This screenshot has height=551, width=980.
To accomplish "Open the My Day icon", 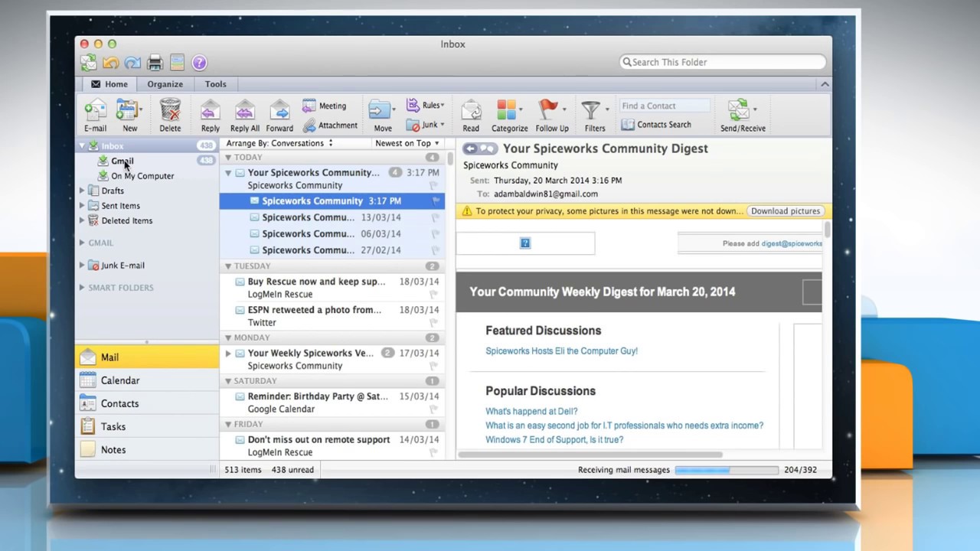I will coord(177,63).
